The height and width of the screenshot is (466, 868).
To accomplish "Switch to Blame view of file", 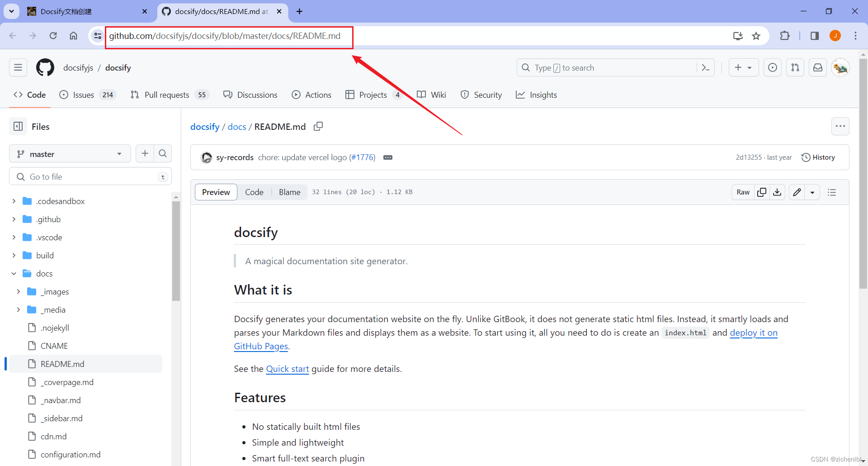I will (289, 192).
